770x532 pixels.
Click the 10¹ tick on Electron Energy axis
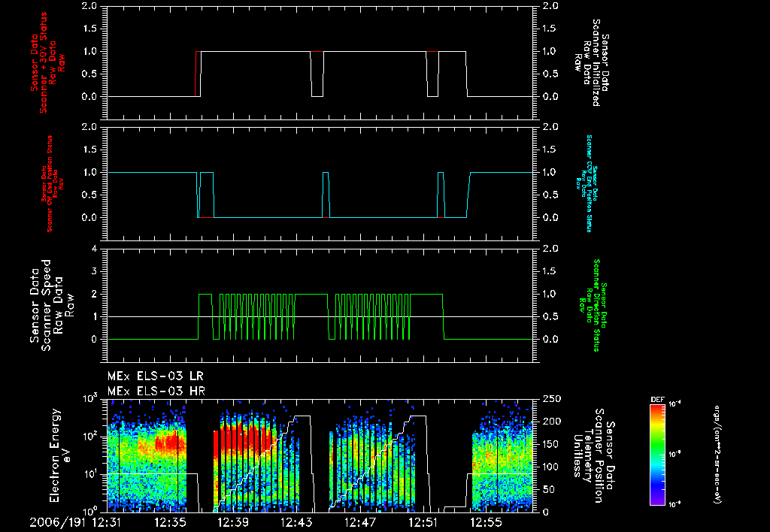click(x=90, y=473)
